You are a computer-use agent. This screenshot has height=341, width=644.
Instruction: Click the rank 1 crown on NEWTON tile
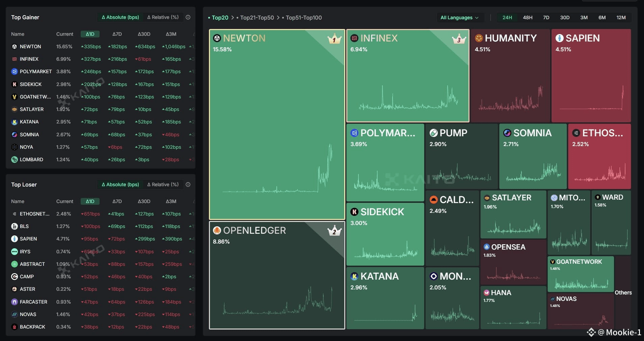click(x=334, y=39)
